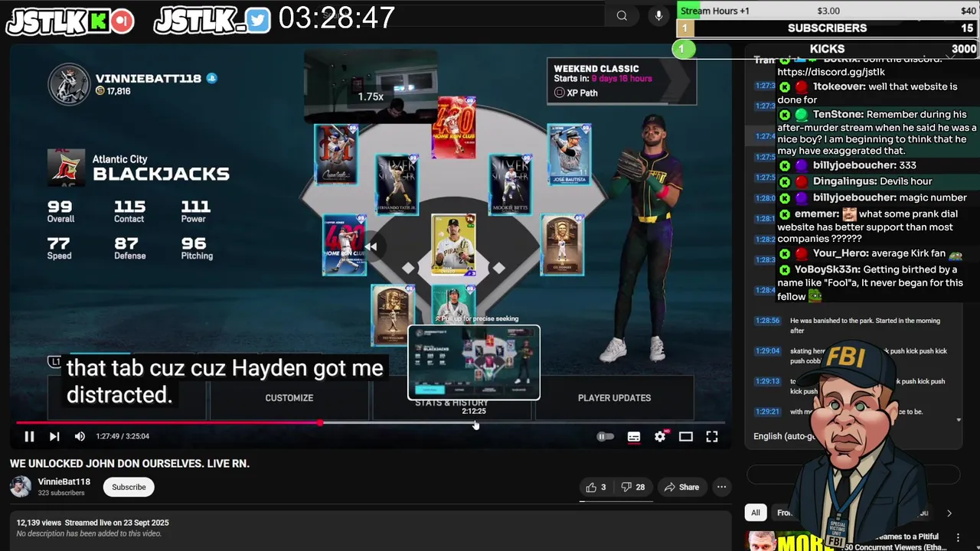Open the VinnieBatt118 channel name link
Image resolution: width=980 pixels, height=551 pixels.
pos(64,481)
